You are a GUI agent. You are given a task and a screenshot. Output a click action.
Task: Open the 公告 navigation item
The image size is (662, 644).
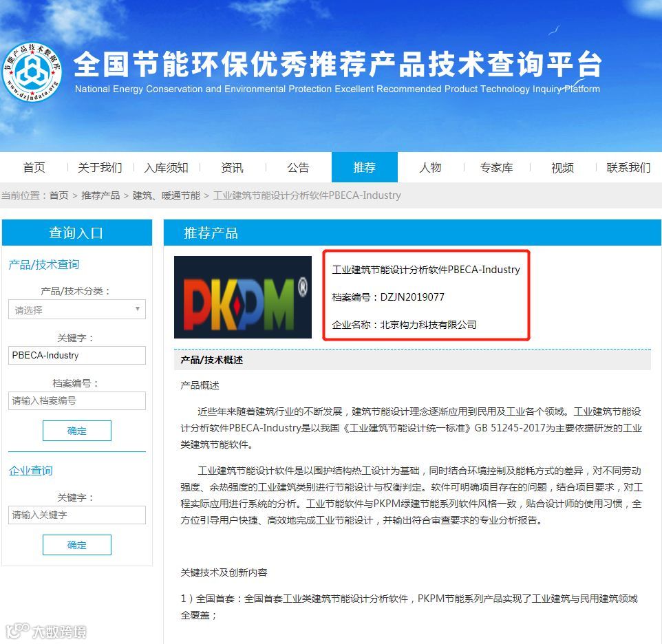[298, 168]
